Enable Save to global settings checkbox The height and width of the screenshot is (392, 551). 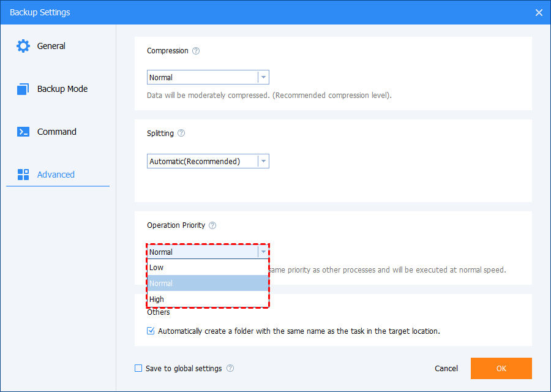click(x=139, y=369)
